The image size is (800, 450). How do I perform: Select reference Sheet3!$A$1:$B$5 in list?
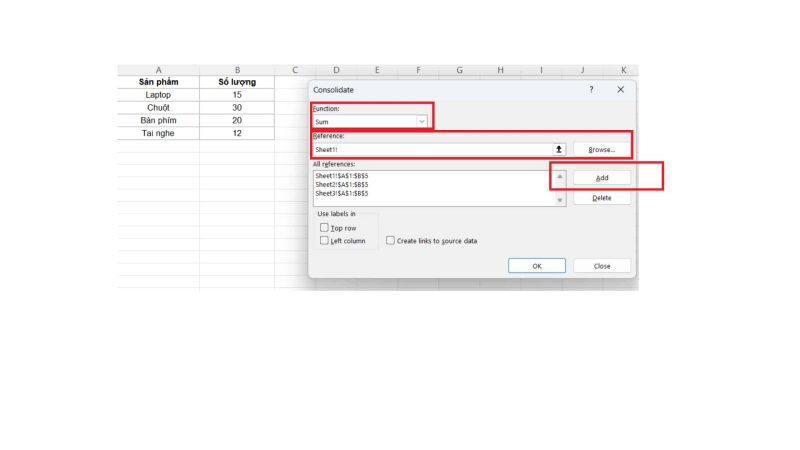click(341, 193)
